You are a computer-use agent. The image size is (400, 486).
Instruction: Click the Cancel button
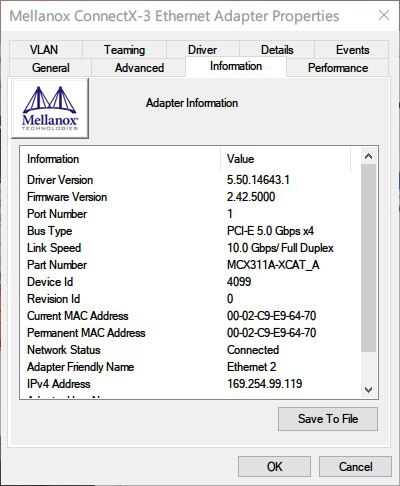pyautogui.click(x=355, y=467)
